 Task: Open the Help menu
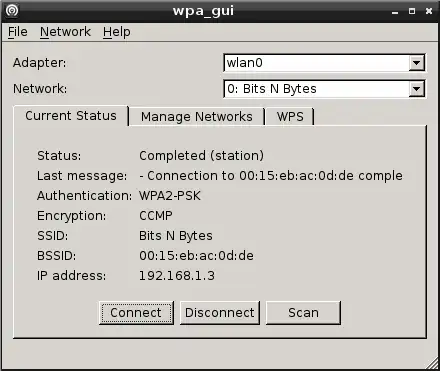(x=117, y=32)
